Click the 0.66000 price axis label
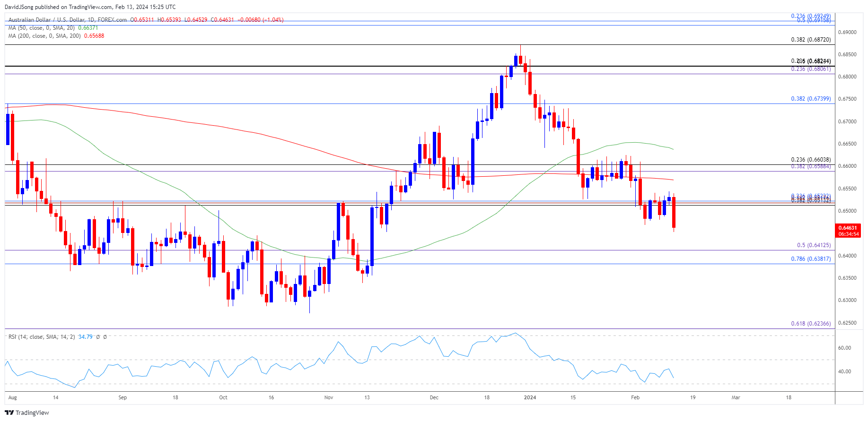 pyautogui.click(x=847, y=166)
